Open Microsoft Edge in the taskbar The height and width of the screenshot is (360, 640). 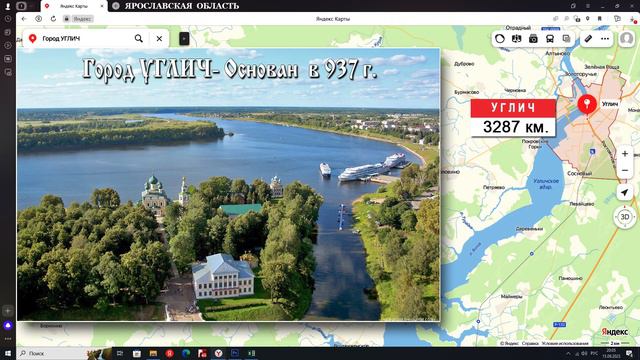[x=186, y=353]
